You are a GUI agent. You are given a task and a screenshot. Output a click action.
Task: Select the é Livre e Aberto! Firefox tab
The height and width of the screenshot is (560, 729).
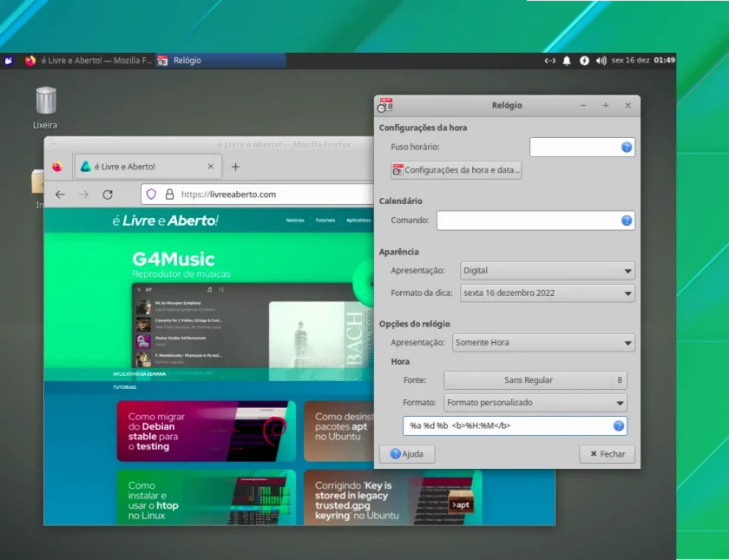(x=148, y=167)
